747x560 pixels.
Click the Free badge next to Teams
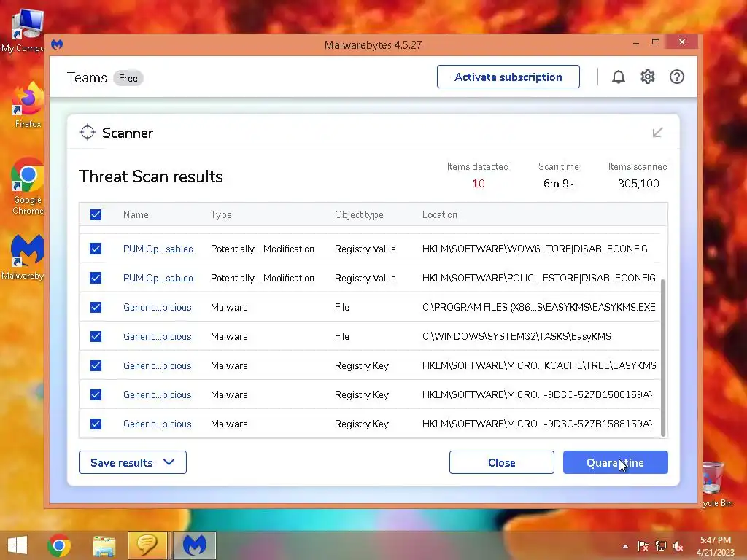(128, 78)
